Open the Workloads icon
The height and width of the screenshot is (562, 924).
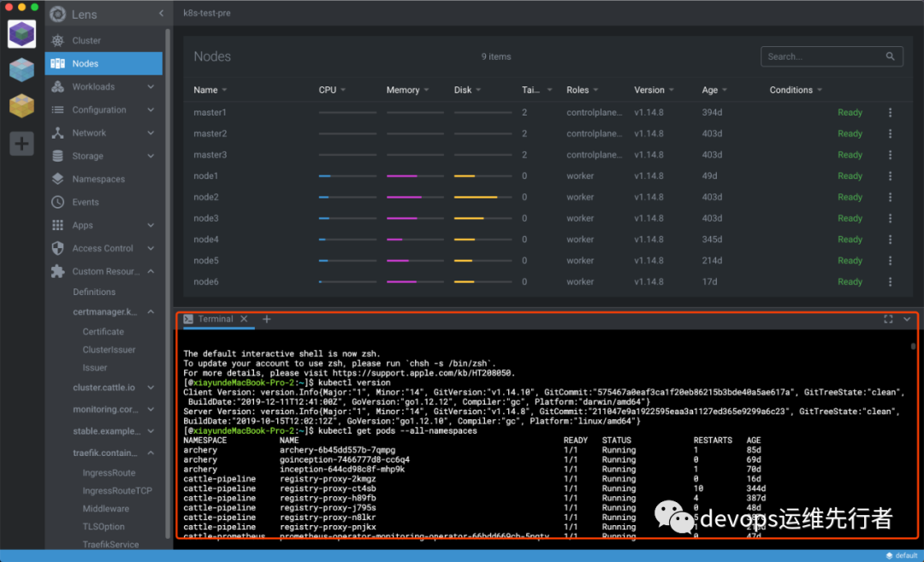pyautogui.click(x=58, y=86)
